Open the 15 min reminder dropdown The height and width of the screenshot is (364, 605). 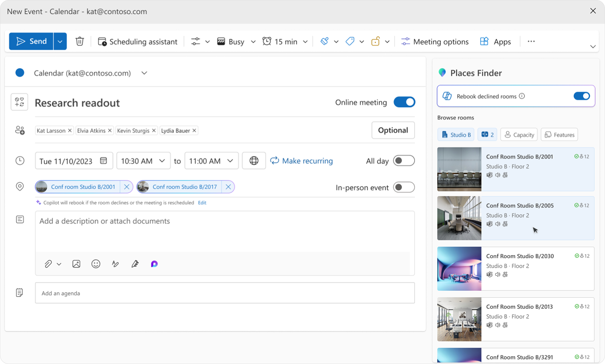305,42
